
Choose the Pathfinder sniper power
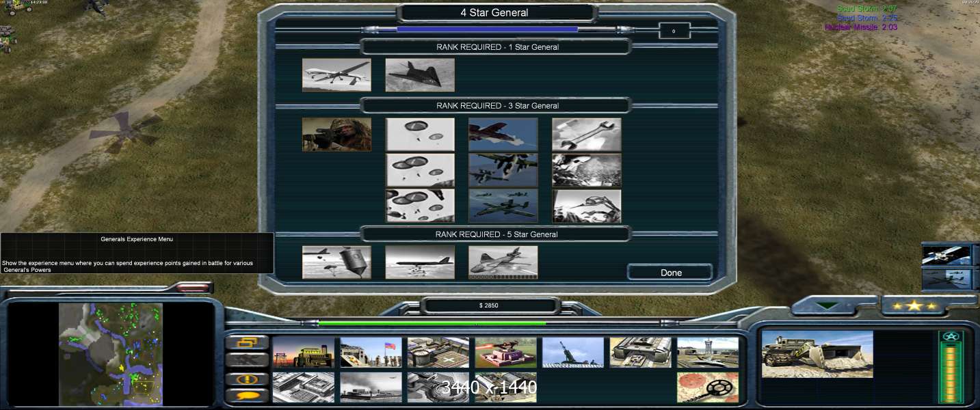[336, 135]
